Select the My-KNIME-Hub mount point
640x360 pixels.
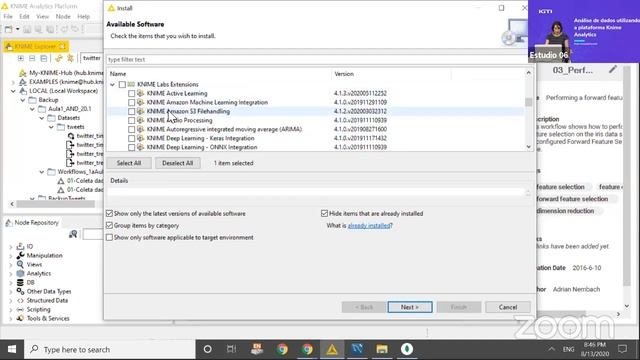pyautogui.click(x=61, y=73)
